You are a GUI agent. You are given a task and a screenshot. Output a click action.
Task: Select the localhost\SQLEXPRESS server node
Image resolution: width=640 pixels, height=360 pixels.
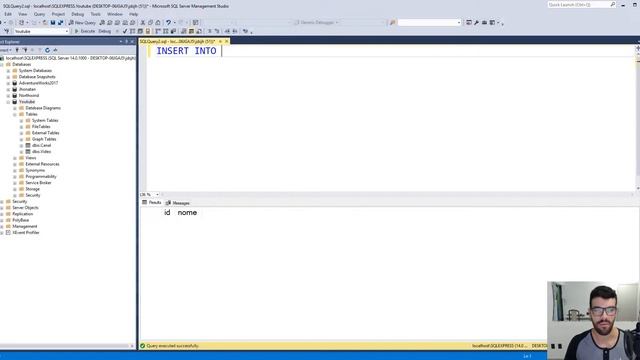pyautogui.click(x=70, y=58)
